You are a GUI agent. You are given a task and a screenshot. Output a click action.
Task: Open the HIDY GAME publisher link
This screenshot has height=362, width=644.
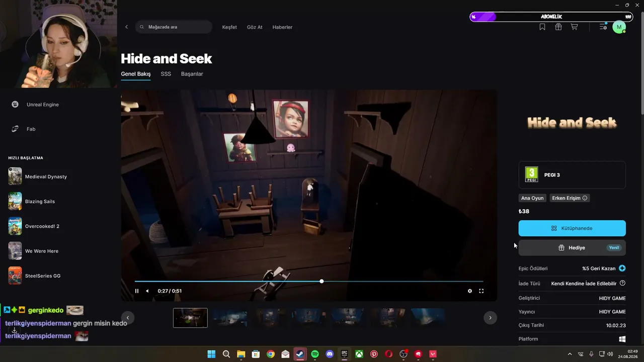(612, 312)
